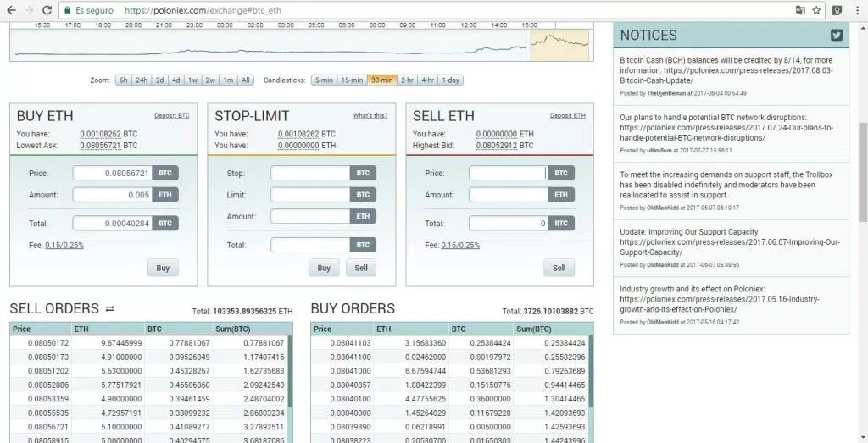Click the Sell button in Sell ETH panel
868x443 pixels.
559,268
